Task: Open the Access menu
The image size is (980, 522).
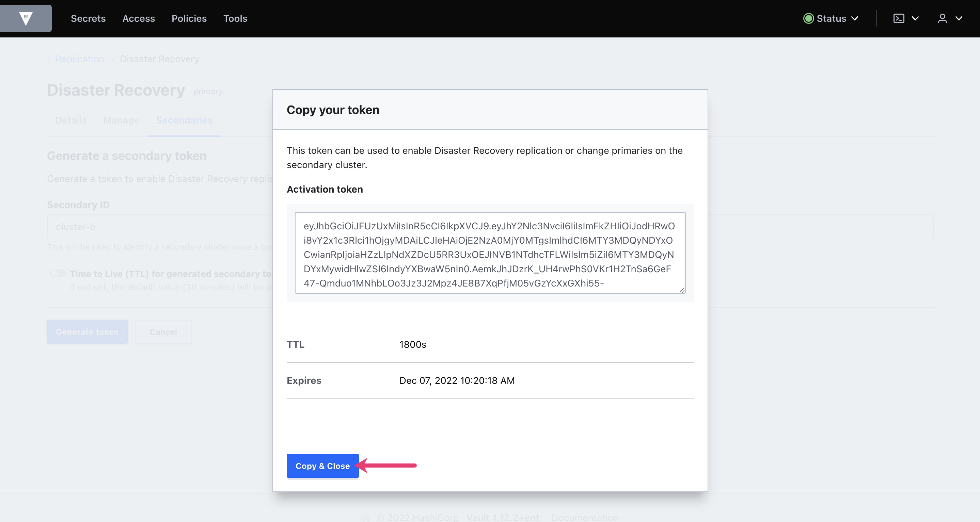Action: coord(139,18)
